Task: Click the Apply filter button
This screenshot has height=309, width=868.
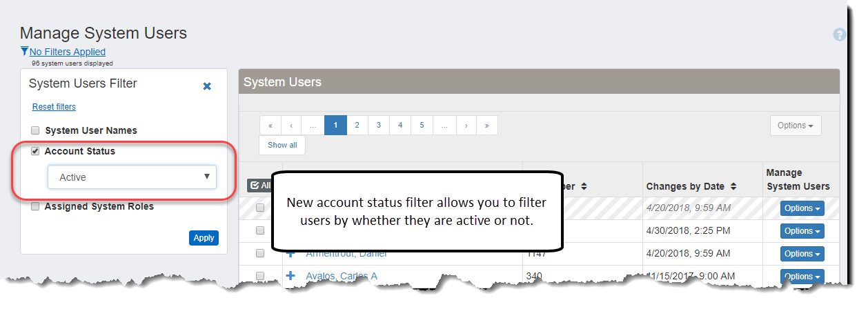Action: 204,238
